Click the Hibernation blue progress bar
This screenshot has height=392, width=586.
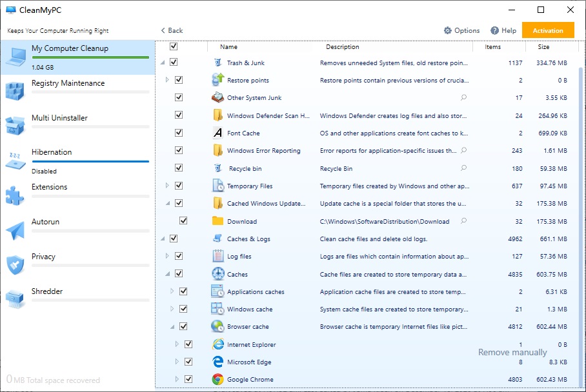(90, 161)
